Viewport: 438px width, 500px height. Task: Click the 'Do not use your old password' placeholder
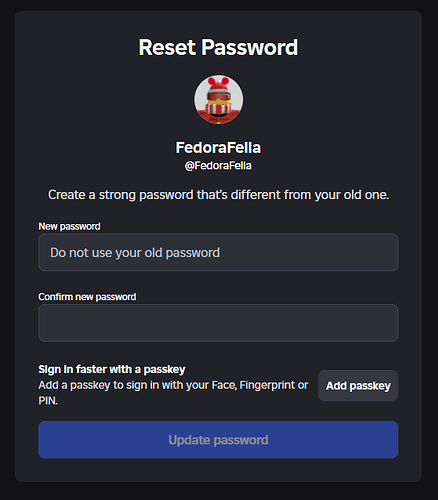coord(135,253)
